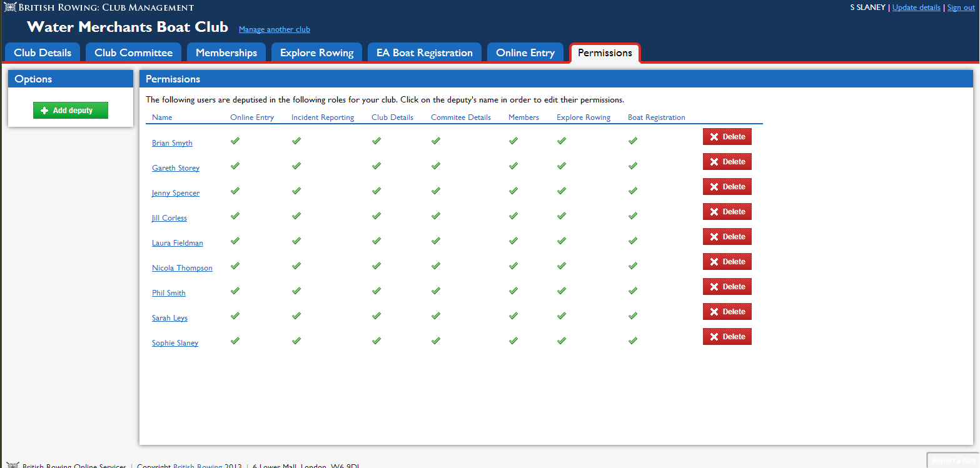Open the EA Boat Registration tab
The image size is (980, 468).
(425, 52)
